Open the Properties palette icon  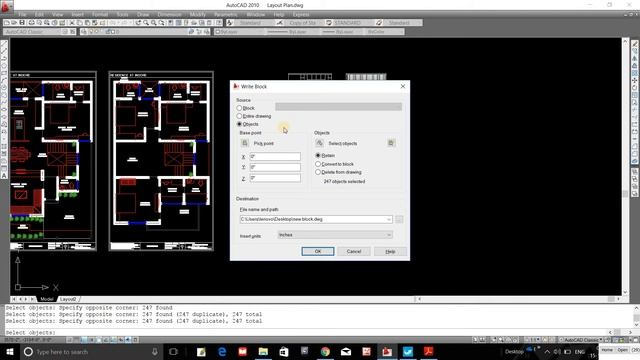171,23
